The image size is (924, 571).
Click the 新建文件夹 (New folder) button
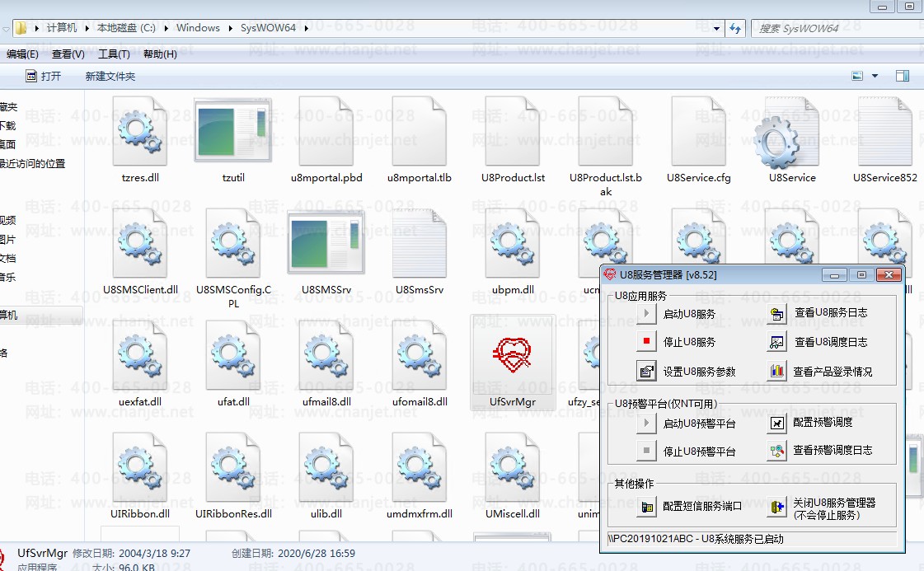[x=110, y=76]
